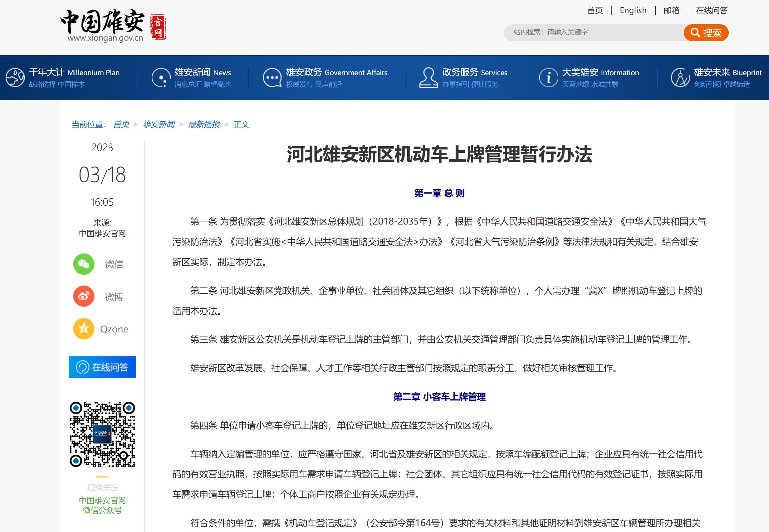
Task: Click the 扫描关注 caption
Action: 102,487
